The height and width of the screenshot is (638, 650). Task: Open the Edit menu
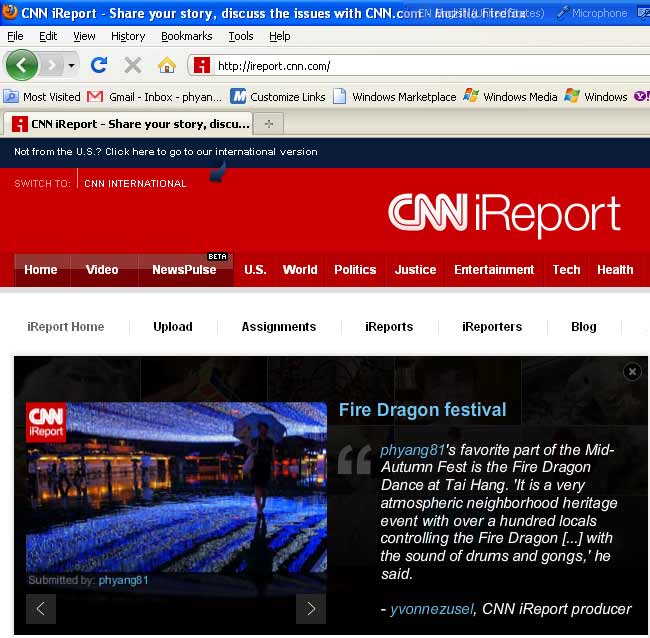(x=48, y=36)
